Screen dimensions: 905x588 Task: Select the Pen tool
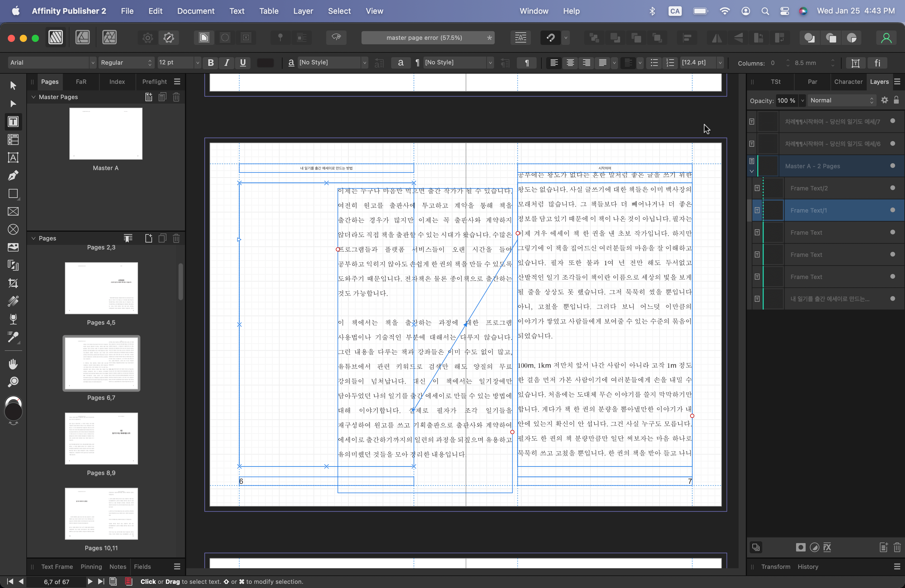tap(13, 175)
